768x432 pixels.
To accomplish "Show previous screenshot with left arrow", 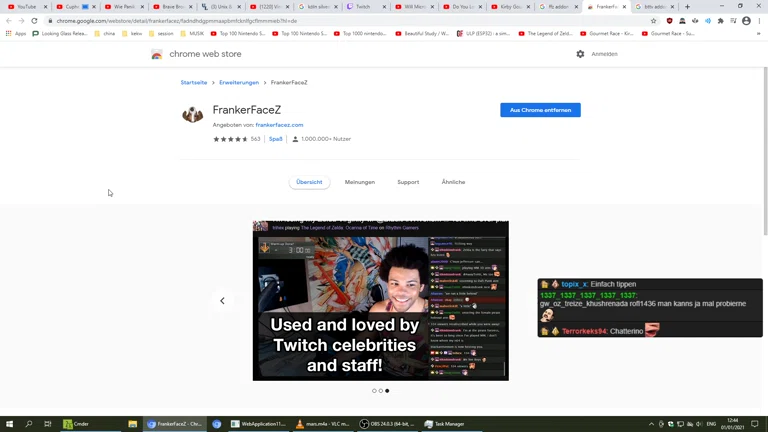I will [x=222, y=301].
